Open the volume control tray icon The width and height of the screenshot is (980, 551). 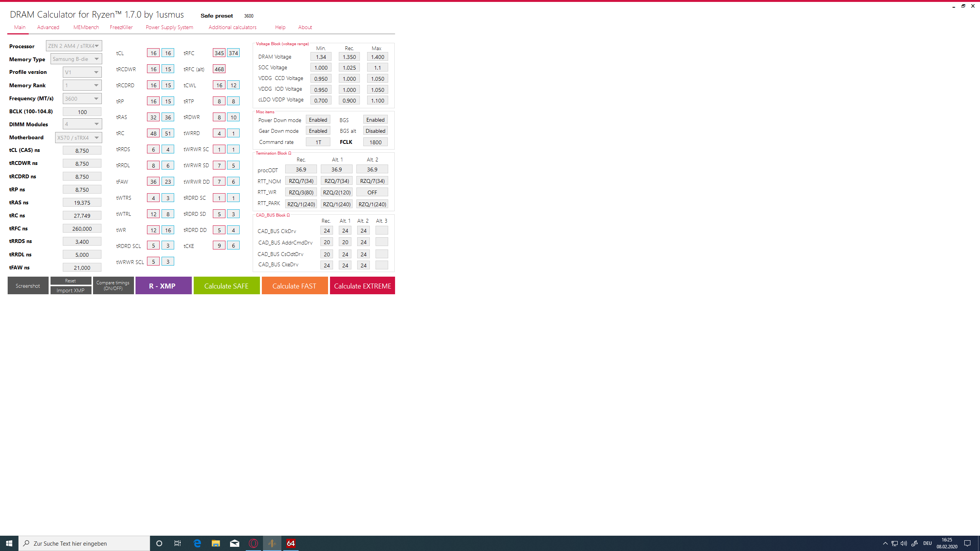coord(904,543)
